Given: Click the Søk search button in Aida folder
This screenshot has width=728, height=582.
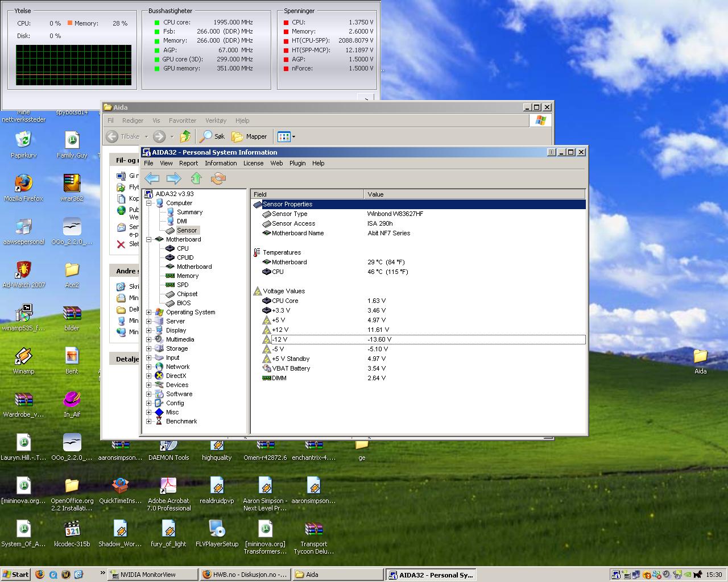Looking at the screenshot, I should (212, 136).
